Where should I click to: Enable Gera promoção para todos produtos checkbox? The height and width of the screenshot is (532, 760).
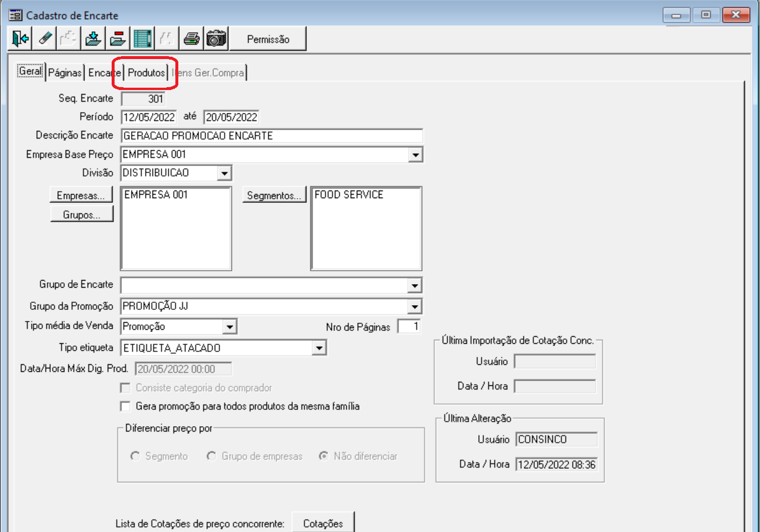point(125,406)
